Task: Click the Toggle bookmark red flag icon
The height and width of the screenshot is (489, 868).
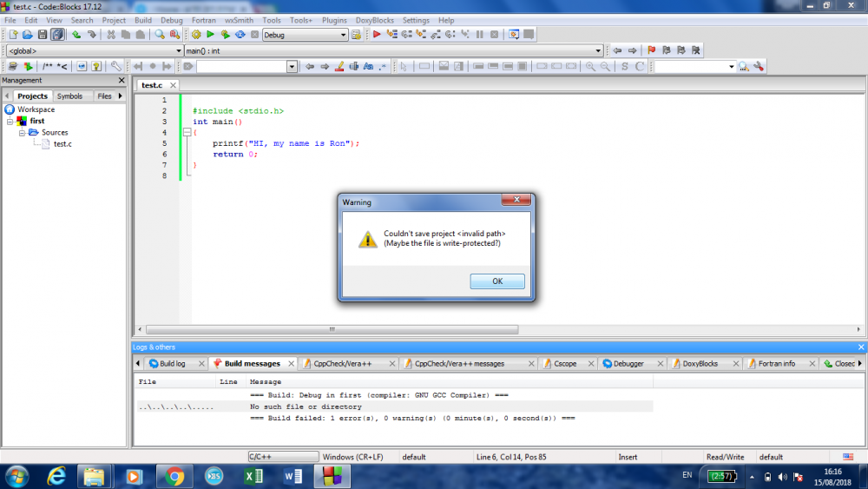Action: click(x=652, y=50)
